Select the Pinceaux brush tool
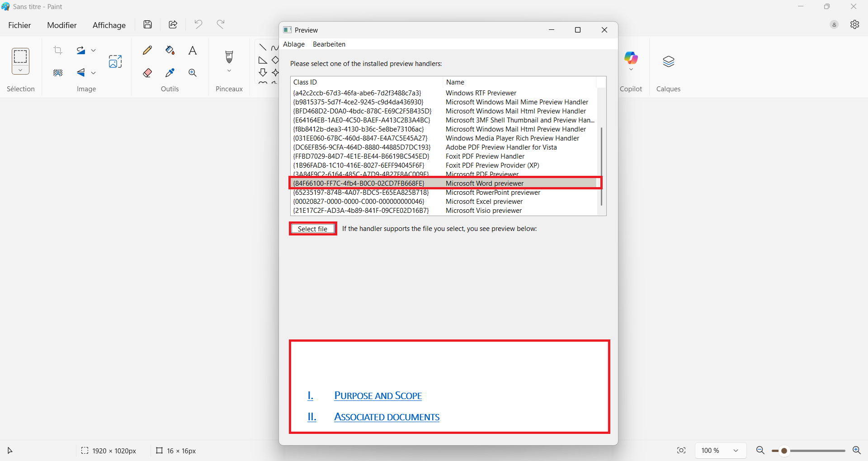This screenshot has width=868, height=461. (229, 57)
